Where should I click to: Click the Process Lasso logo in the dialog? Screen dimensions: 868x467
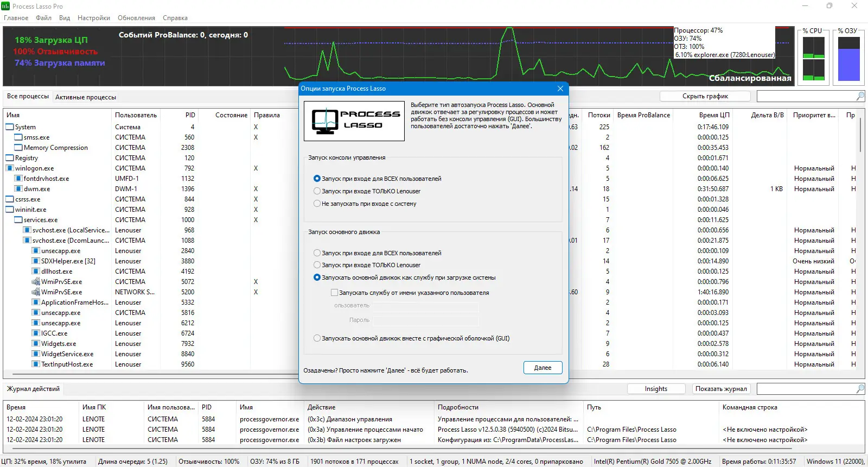[x=354, y=121]
